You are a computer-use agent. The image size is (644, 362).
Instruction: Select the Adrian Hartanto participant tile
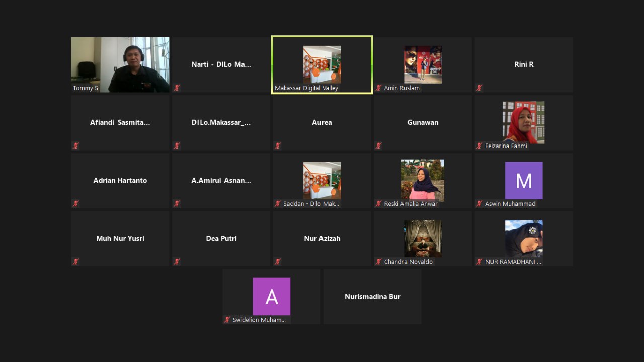tap(120, 180)
